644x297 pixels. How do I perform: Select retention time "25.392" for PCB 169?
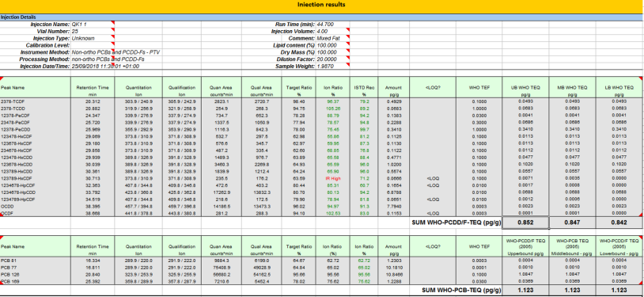(x=93, y=281)
